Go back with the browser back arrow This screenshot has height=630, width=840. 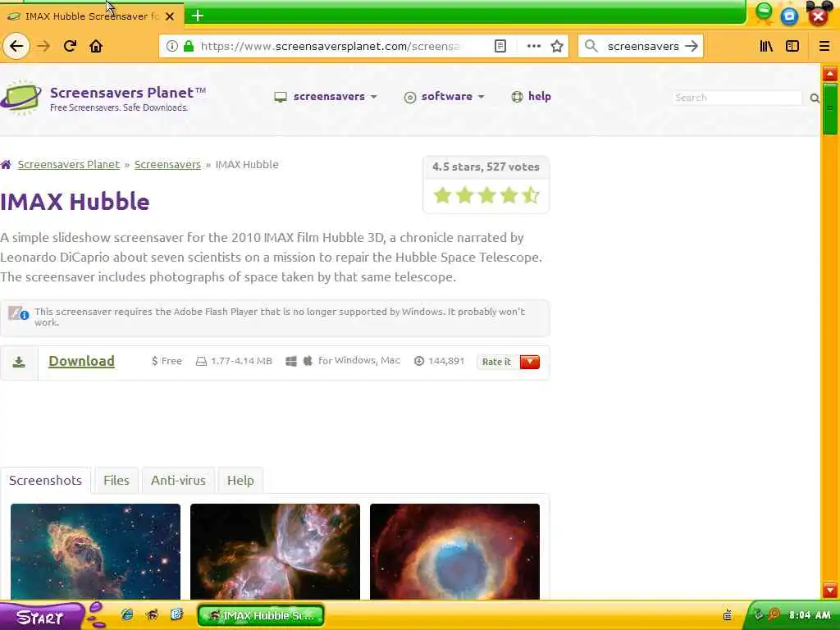[16, 46]
